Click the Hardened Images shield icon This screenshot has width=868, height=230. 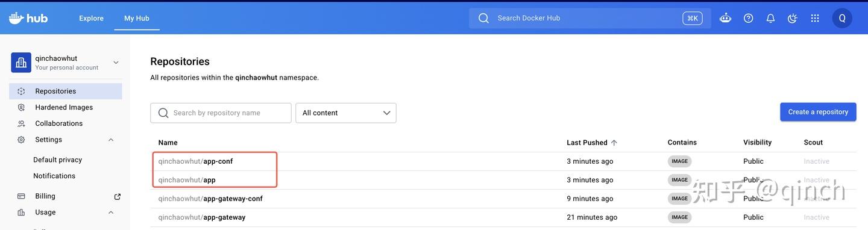(21, 107)
